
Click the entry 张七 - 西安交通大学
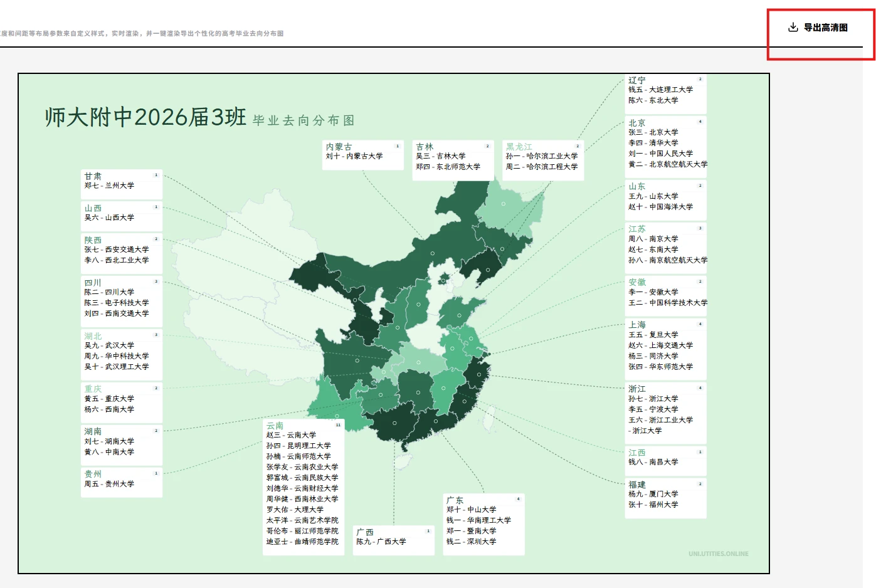tap(117, 249)
